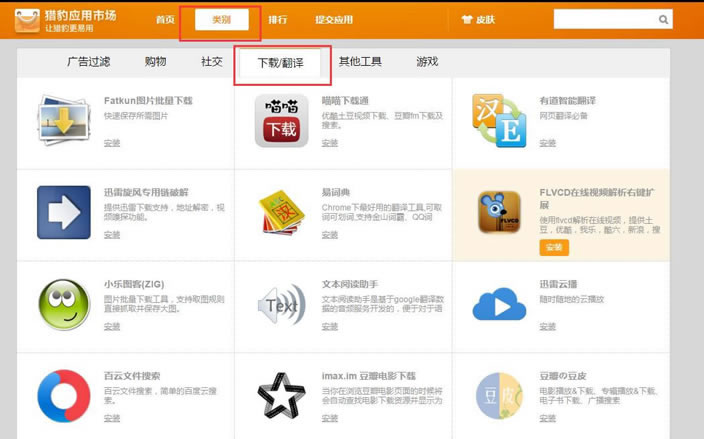Open the 皮肤 skin selector
This screenshot has width=704, height=439.
coord(477,20)
